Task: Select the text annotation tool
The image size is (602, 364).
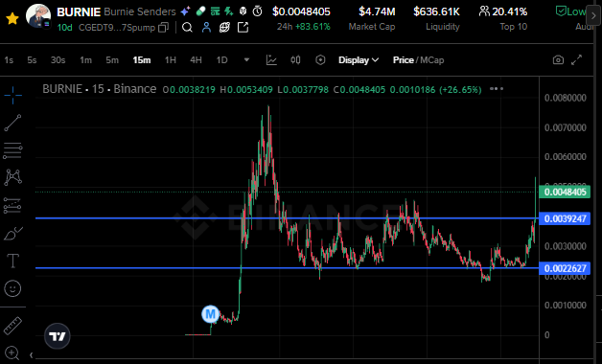Action: [12, 261]
